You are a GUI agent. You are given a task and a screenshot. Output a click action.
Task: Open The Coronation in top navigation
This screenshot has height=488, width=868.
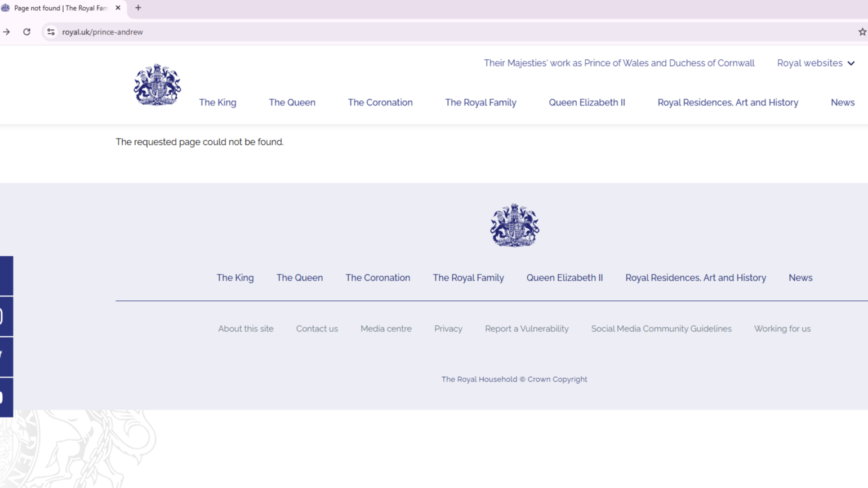(380, 103)
